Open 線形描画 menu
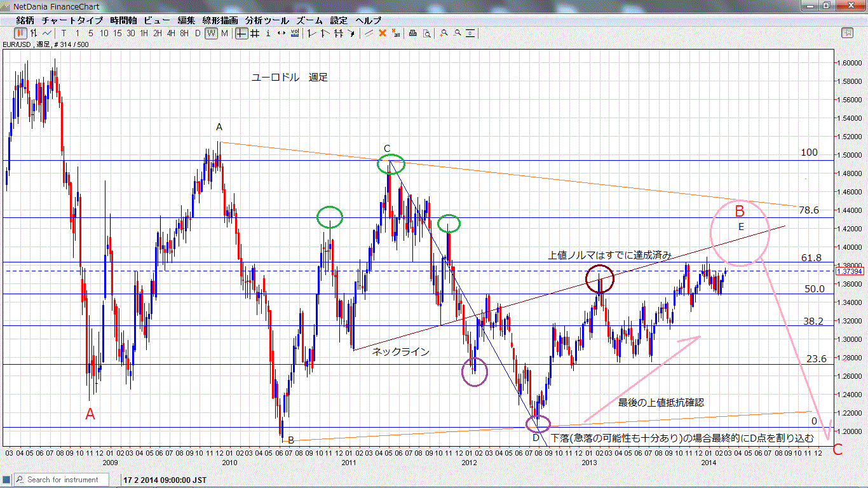The image size is (868, 488). pos(220,20)
